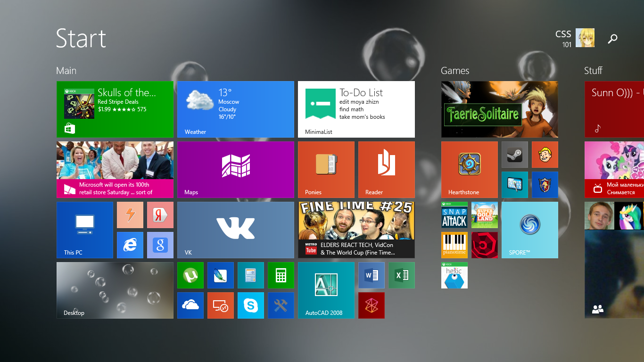Viewport: 644px width, 362px height.
Task: Open the AutoCAD 2008 tile
Action: click(x=326, y=290)
